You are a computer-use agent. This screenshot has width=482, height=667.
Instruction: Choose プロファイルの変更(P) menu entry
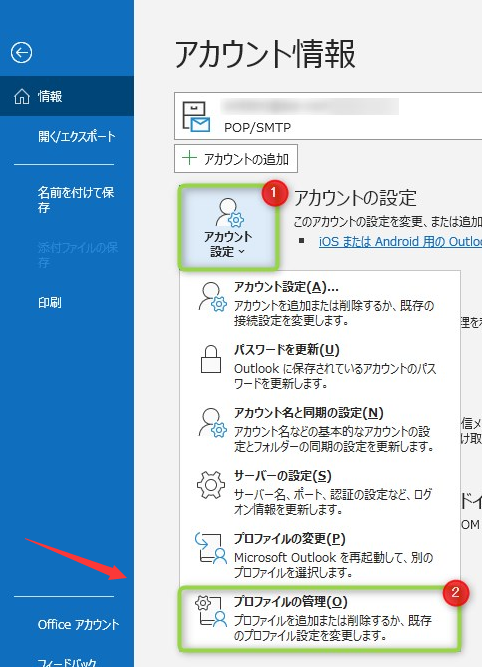320,555
